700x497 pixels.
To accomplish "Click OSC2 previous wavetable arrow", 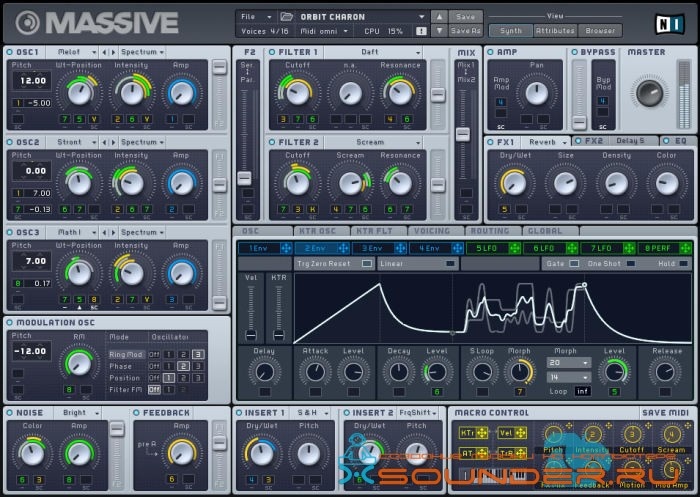I will pyautogui.click(x=104, y=142).
